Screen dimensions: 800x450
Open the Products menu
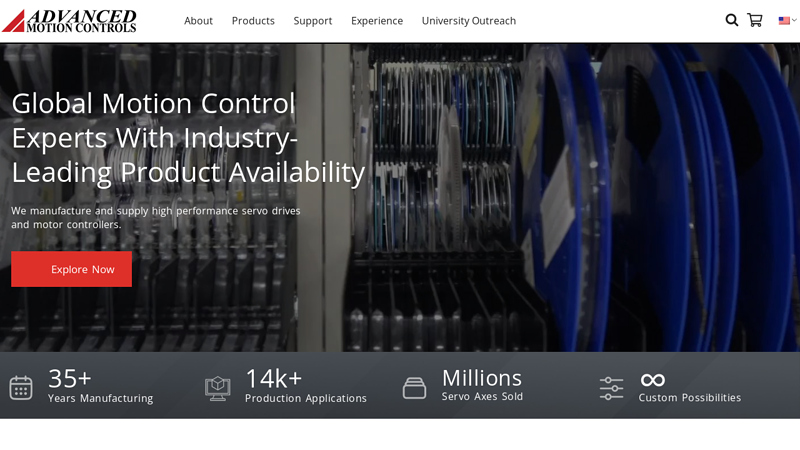pos(253,21)
